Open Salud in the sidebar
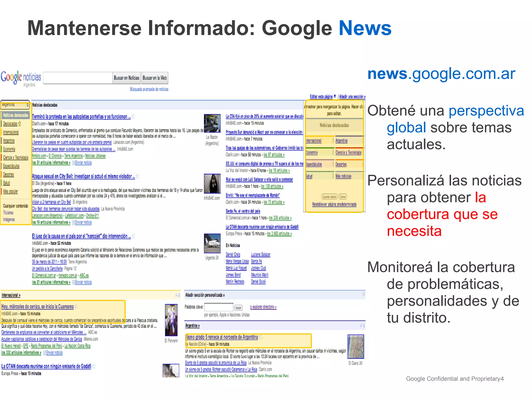 click(6, 183)
